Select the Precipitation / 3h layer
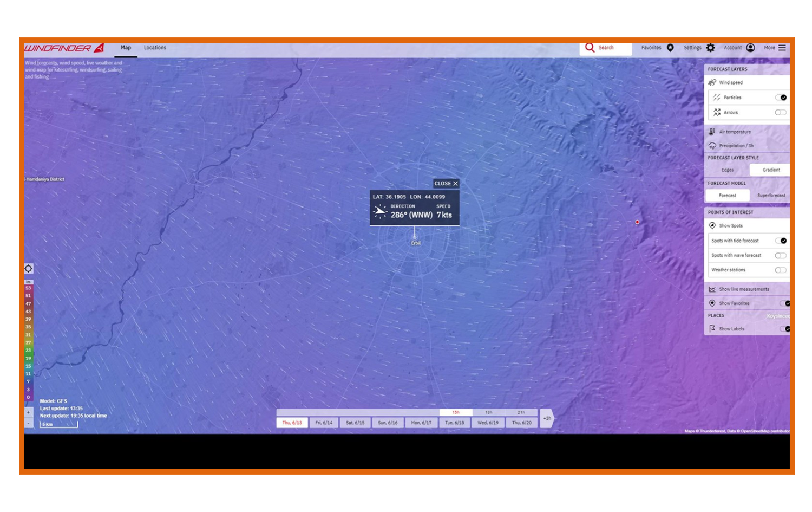812x512 pixels. click(736, 146)
